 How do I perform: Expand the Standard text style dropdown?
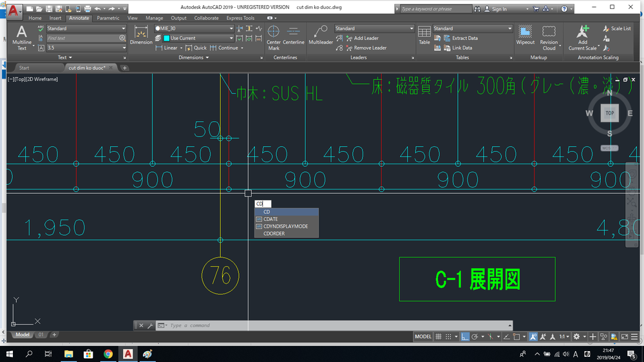tap(86, 28)
